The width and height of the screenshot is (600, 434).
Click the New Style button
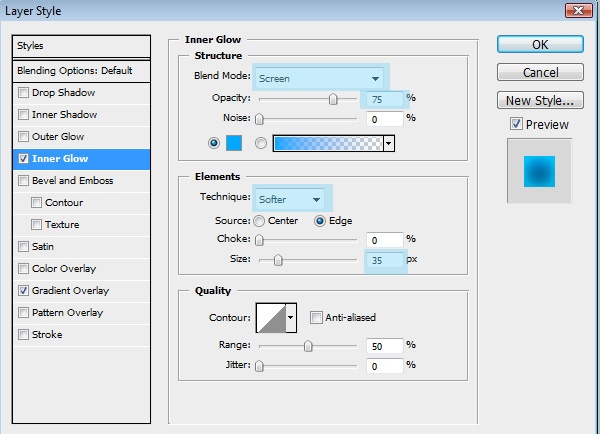pos(540,100)
